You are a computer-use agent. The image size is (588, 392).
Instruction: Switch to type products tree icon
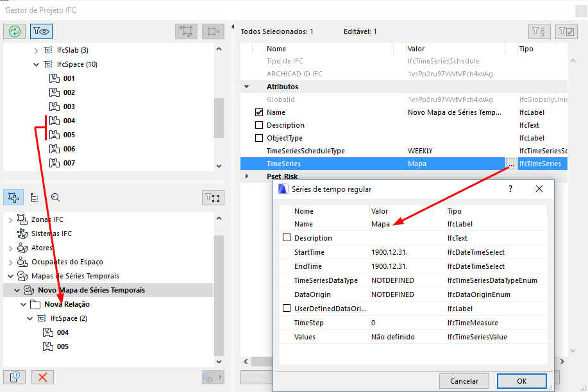pos(35,198)
